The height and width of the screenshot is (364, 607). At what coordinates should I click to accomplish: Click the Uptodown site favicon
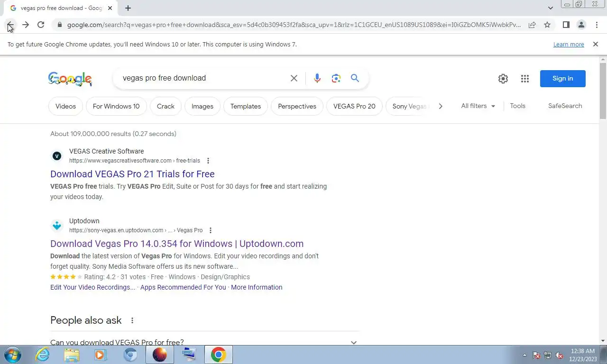click(57, 226)
